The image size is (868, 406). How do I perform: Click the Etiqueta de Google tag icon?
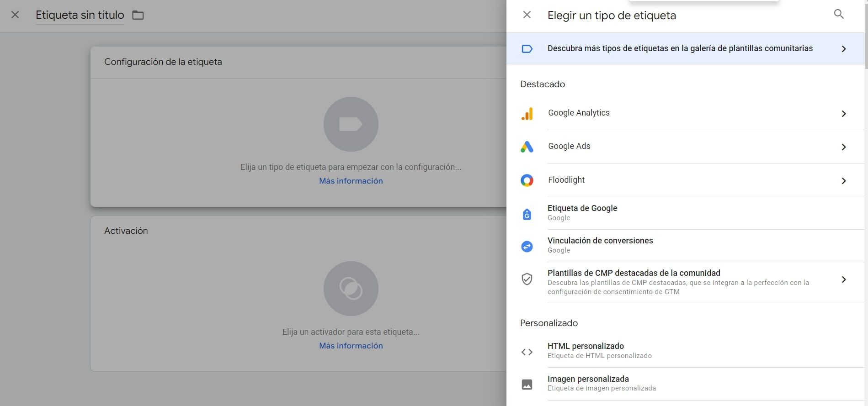527,214
